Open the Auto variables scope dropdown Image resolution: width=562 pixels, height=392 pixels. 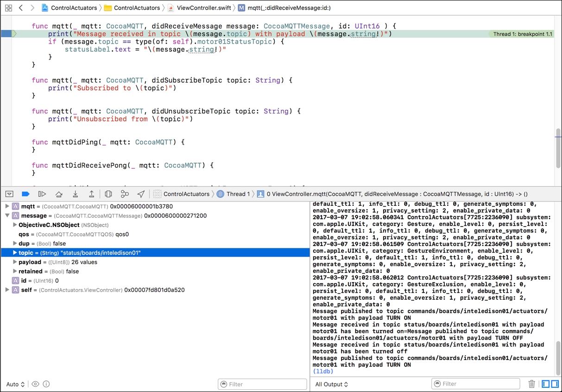(x=15, y=384)
